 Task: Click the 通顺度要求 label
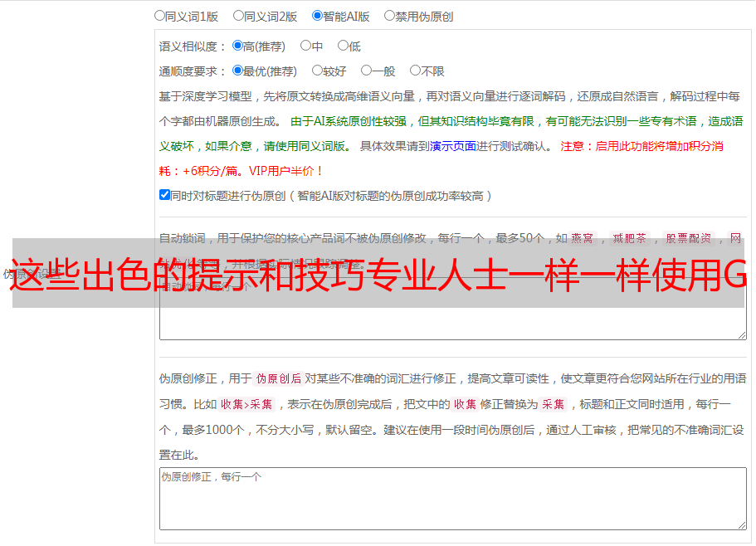coord(192,71)
